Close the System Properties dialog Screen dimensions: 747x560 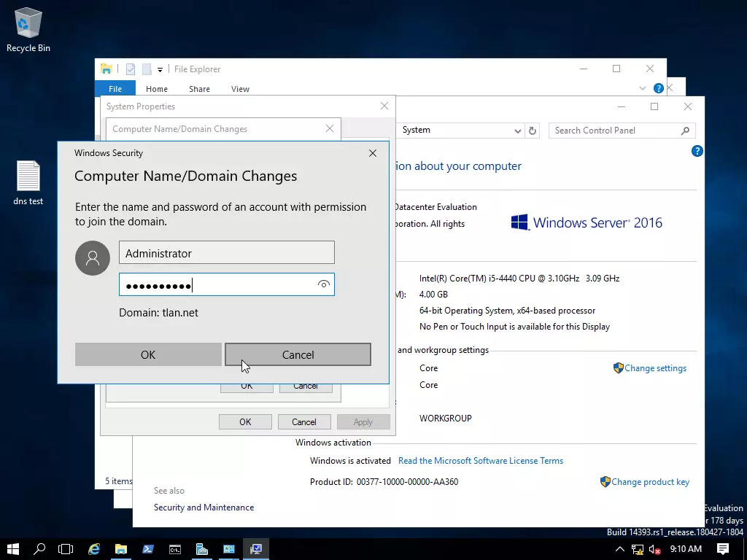coord(384,106)
